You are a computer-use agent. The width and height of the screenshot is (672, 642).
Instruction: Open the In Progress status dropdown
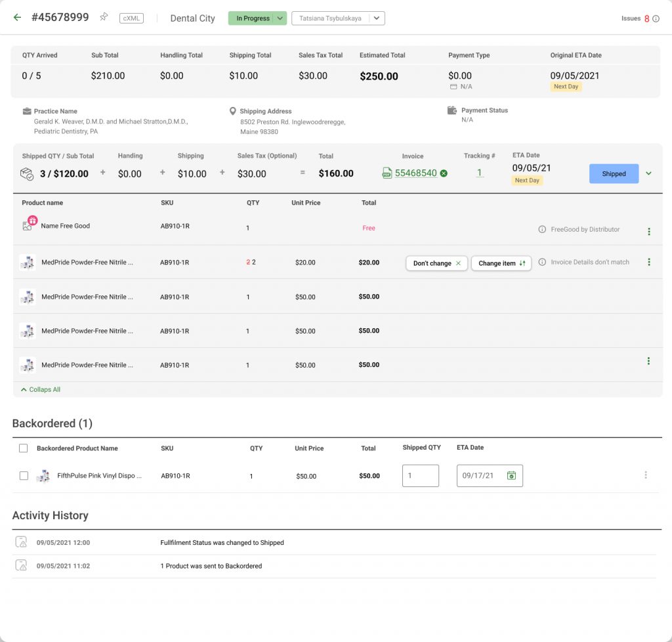point(280,18)
